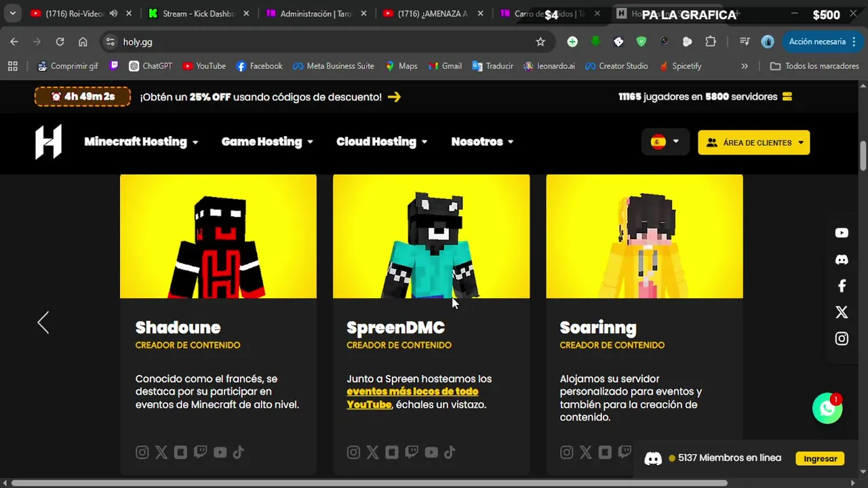Open the language flag dropdown
Image resolution: width=868 pixels, height=488 pixels.
click(x=665, y=142)
